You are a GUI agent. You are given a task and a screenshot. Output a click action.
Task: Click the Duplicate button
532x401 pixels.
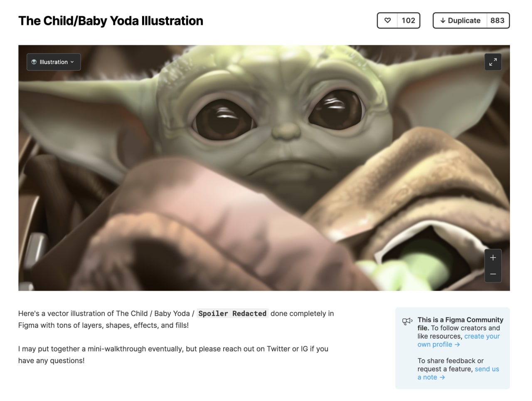pos(460,20)
